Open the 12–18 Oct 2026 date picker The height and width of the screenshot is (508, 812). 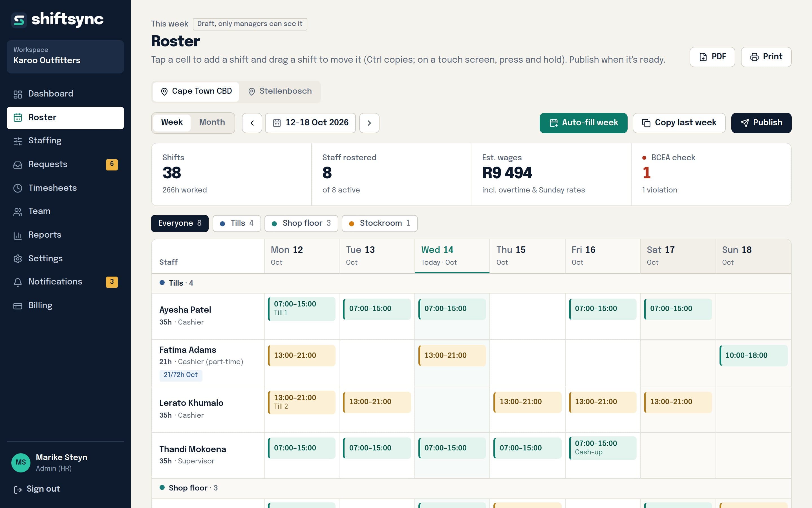(310, 123)
